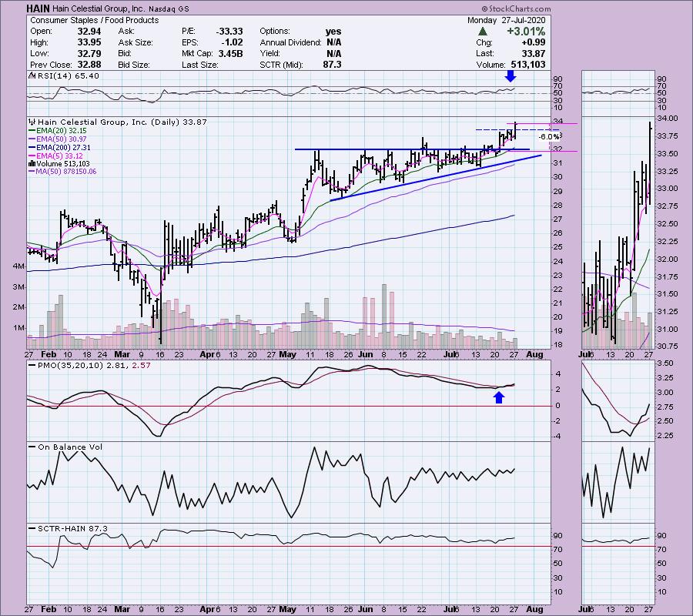Click the P/E ratio value -33.33
This screenshot has width=693, height=616.
point(229,32)
